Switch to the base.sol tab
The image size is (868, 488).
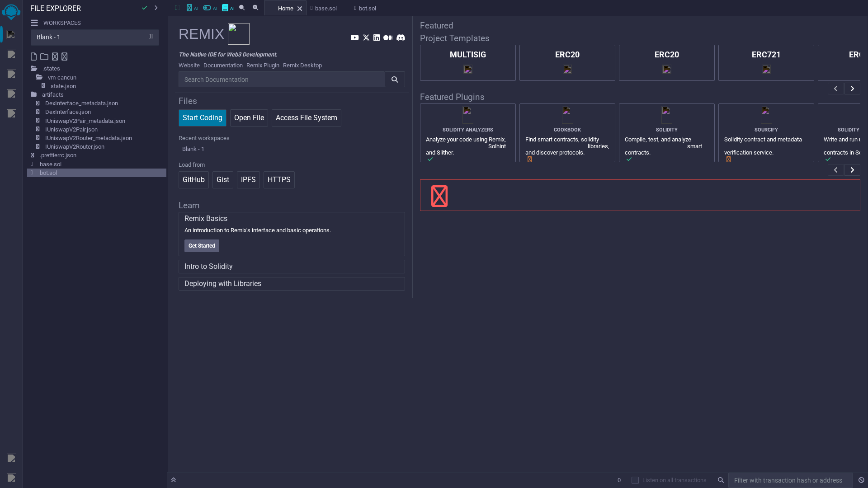click(326, 8)
